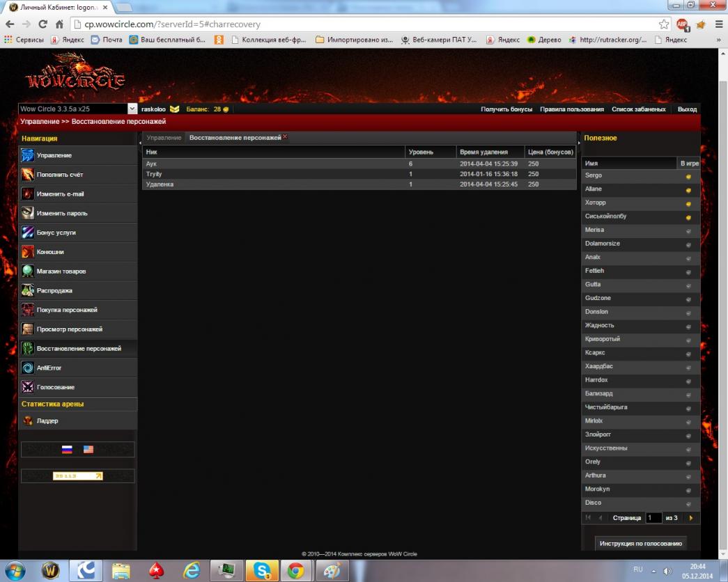Image resolution: width=728 pixels, height=582 pixels.
Task: Click the Голосование sidebar icon
Action: (28, 387)
